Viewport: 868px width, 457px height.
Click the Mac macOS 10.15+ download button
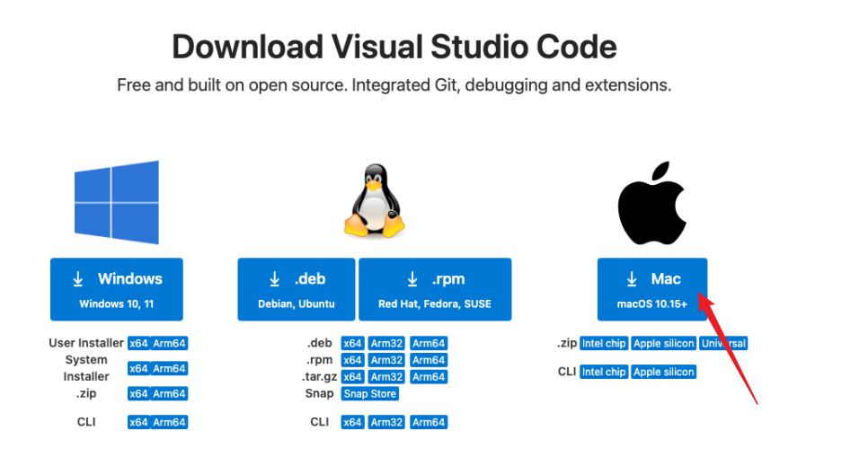point(651,289)
